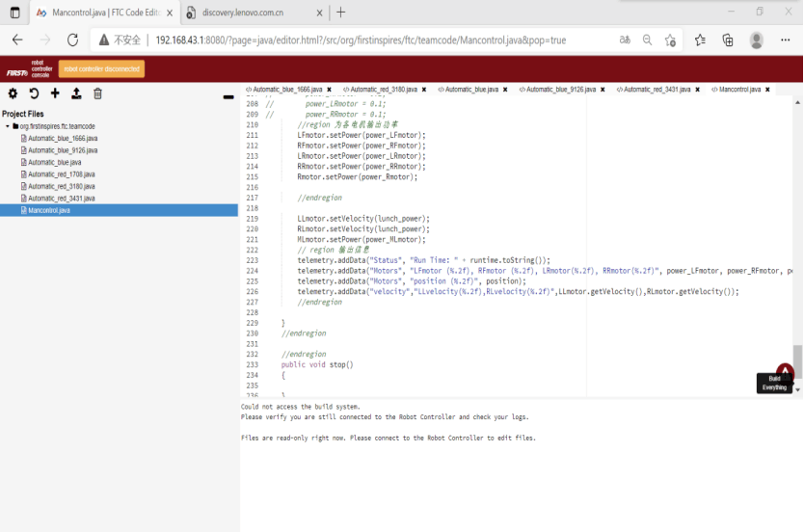This screenshot has height=532, width=804.
Task: Click the undo arrow icon in file toolbar
Action: point(34,93)
